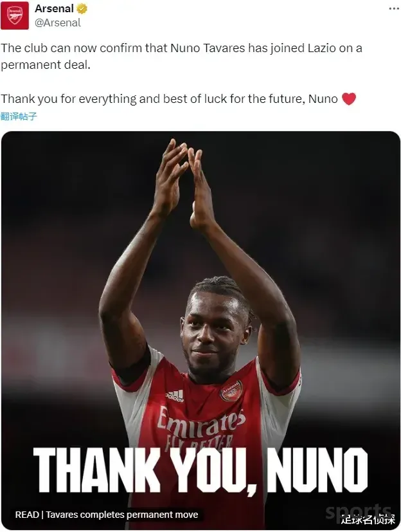Screen dimensions: 401x532
Task: Click the 翻译帖子 translate post link
Action: [x=19, y=116]
